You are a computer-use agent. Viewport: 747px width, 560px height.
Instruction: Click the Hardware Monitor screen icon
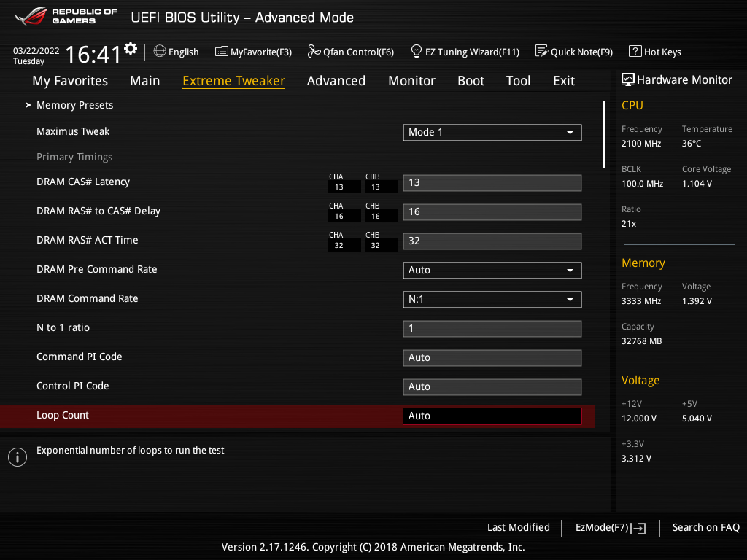point(628,79)
